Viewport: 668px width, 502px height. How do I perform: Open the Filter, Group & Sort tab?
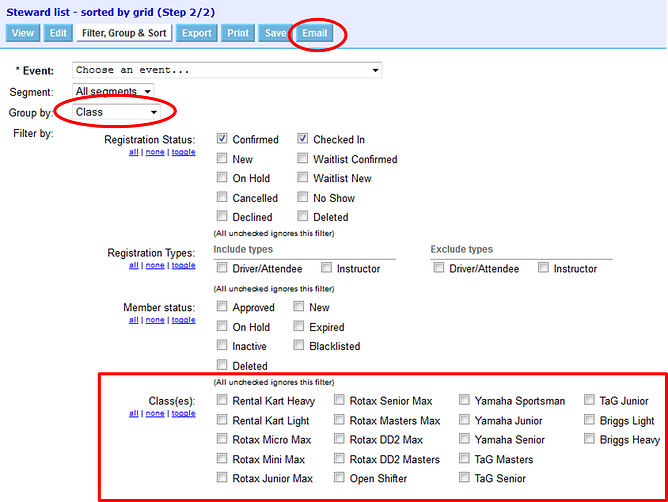coord(124,33)
